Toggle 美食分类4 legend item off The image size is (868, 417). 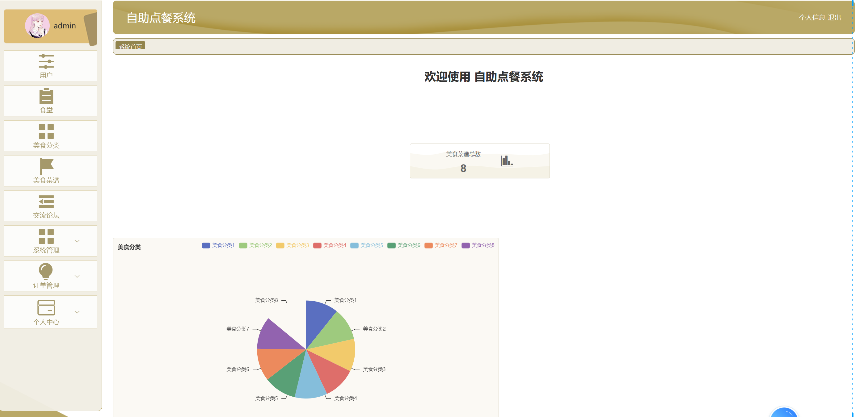click(330, 245)
